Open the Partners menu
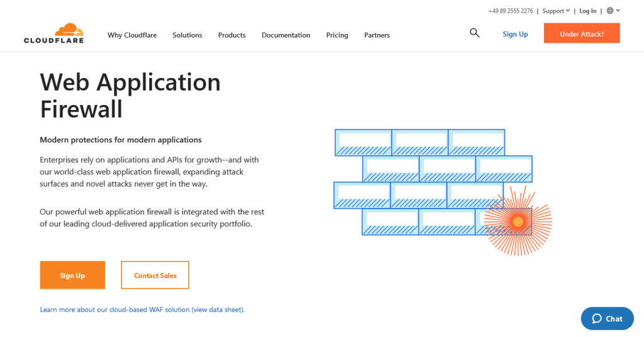644x337 pixels. pyautogui.click(x=377, y=35)
